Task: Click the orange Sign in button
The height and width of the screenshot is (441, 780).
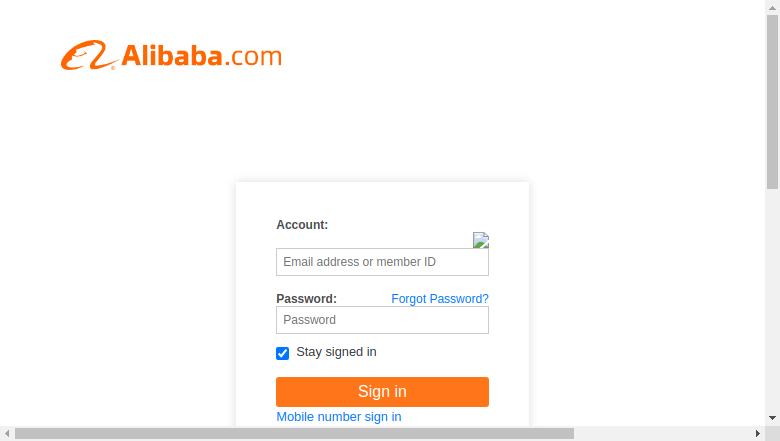Action: (382, 392)
